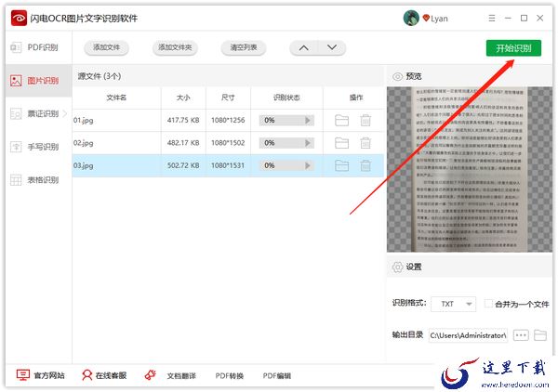Open 官方网站 link in footer

[x=41, y=375]
